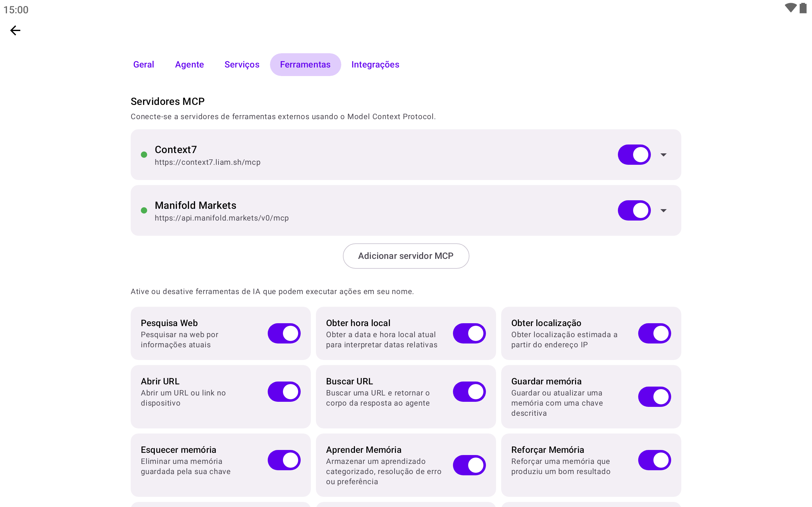
Task: Turn off the Manifold Markets server toggle
Action: 634,210
